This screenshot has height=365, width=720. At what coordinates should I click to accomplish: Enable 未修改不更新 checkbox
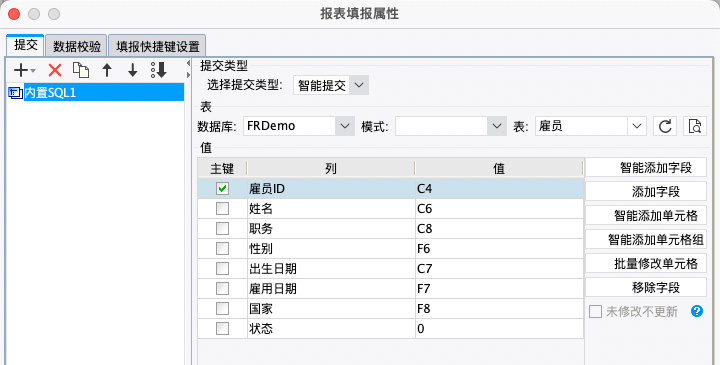(x=595, y=312)
